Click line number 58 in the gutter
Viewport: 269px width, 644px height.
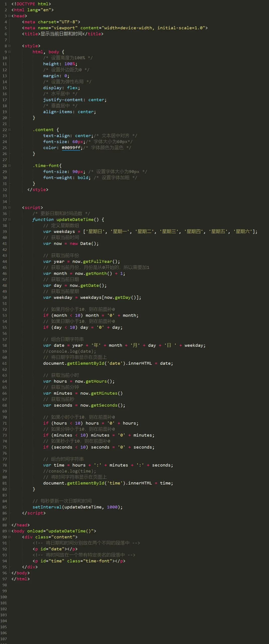tap(5, 345)
